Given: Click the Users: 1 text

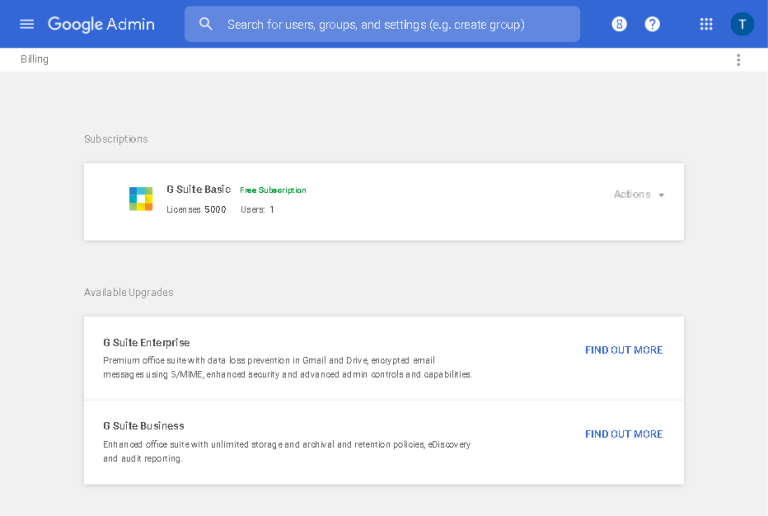Looking at the screenshot, I should point(257,210).
